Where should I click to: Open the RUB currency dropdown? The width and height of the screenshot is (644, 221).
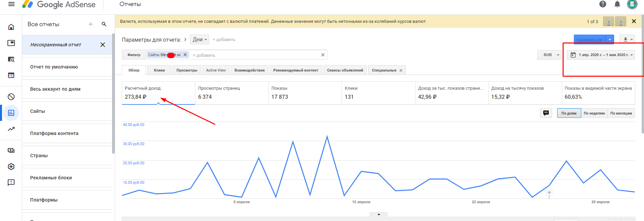550,55
